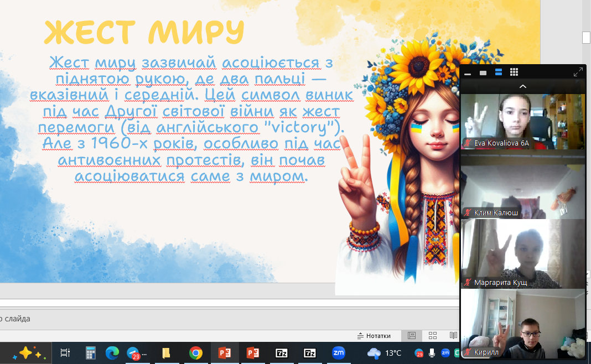Open PowerPoint Slide Sorter view

point(433,336)
